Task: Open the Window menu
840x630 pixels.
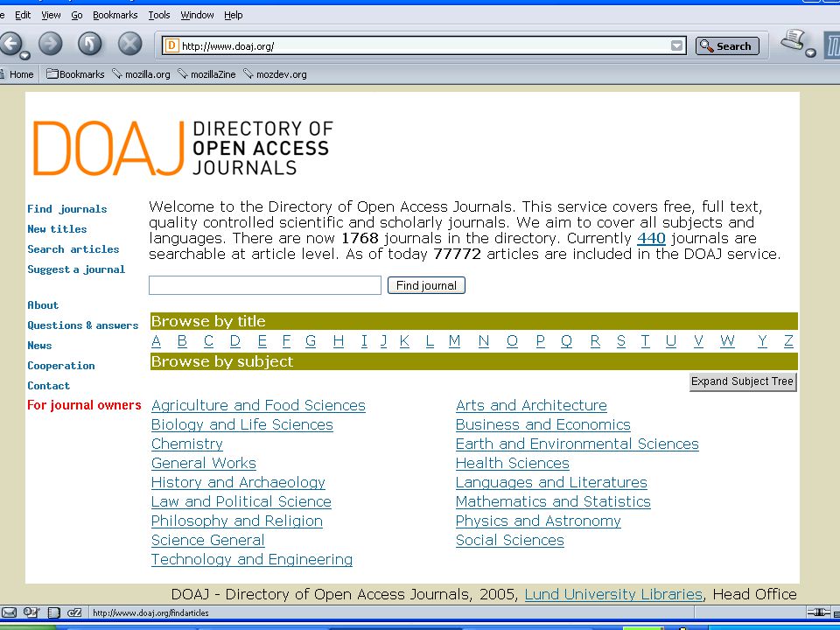Action: click(197, 15)
